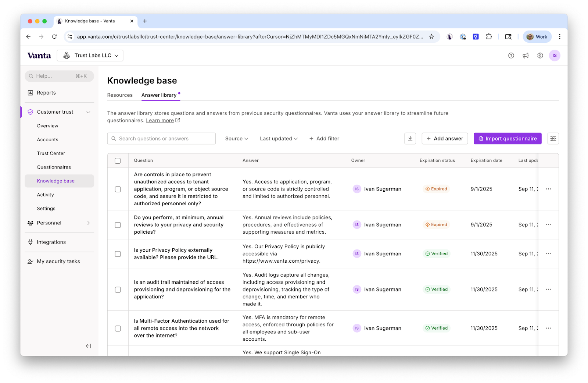
Task: Collapse the Customer trust section chevron
Action: 88,112
